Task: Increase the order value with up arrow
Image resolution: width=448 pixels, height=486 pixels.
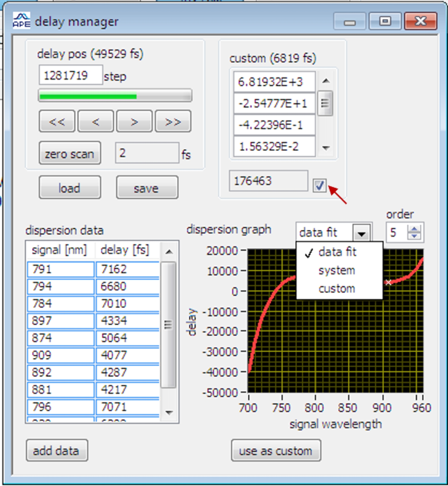Action: tap(414, 229)
